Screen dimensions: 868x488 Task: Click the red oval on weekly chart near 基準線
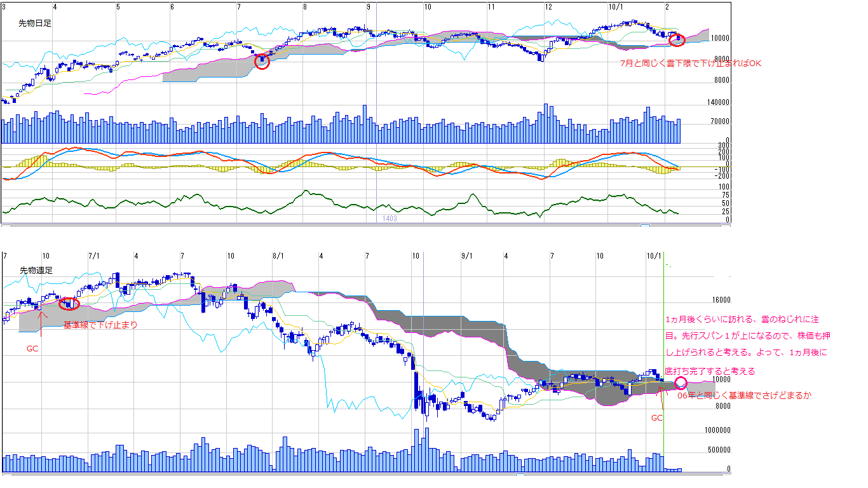[68, 304]
